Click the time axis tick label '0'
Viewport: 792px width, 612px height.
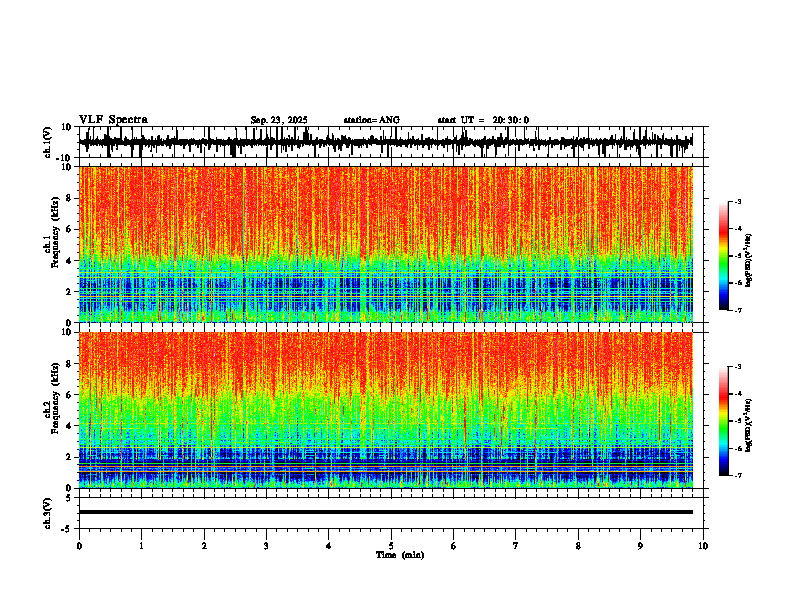click(79, 546)
